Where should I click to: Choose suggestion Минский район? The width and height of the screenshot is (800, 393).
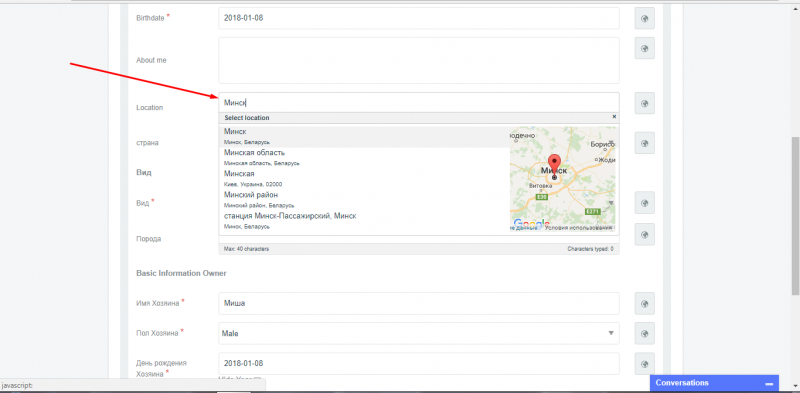[364, 200]
